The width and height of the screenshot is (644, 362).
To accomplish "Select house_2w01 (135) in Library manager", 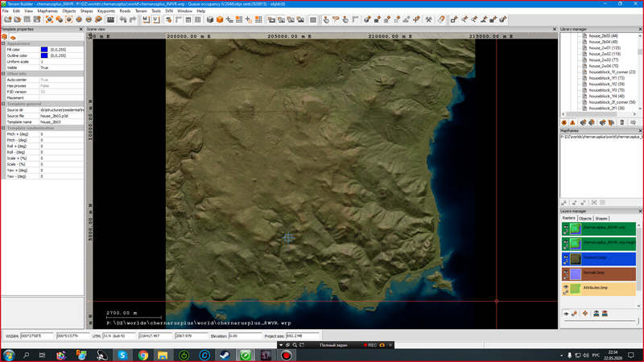I will click(x=605, y=48).
